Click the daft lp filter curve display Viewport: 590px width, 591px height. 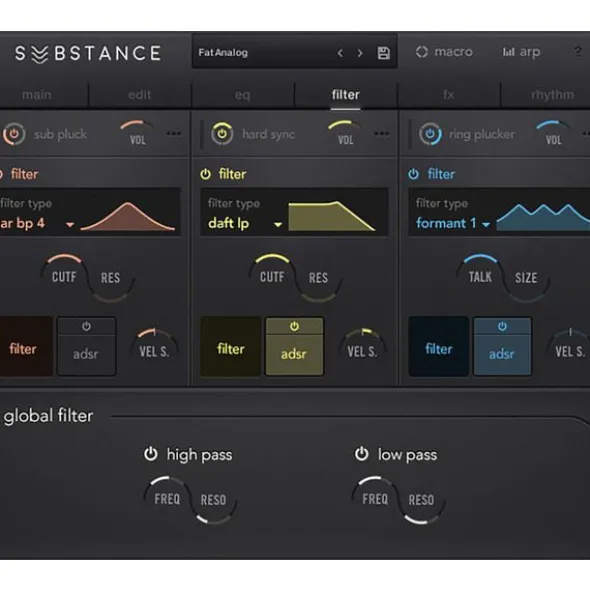coord(332,216)
